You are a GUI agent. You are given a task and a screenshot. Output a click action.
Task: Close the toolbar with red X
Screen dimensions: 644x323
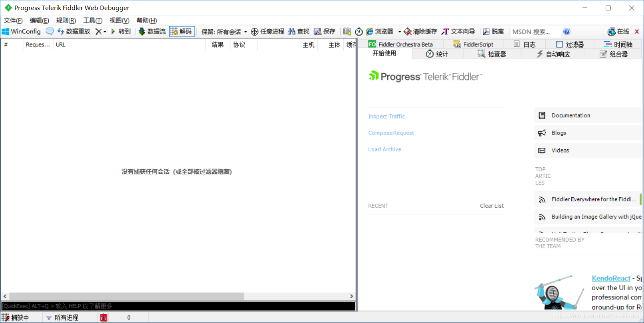pyautogui.click(x=637, y=32)
